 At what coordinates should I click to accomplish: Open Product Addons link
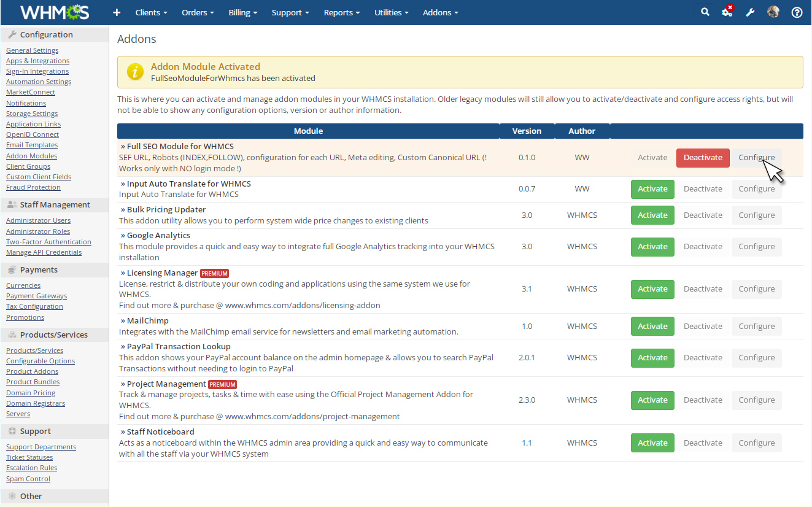tap(33, 371)
